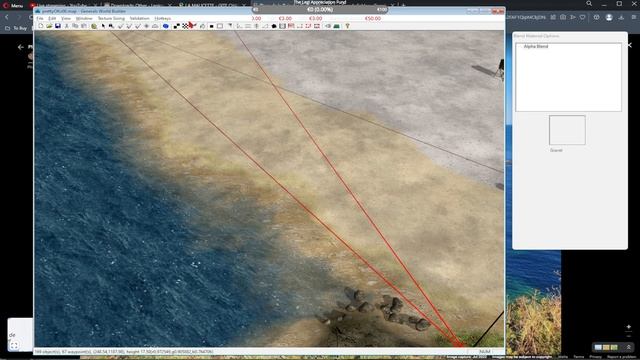Select the black filled square brush icon

point(211,26)
